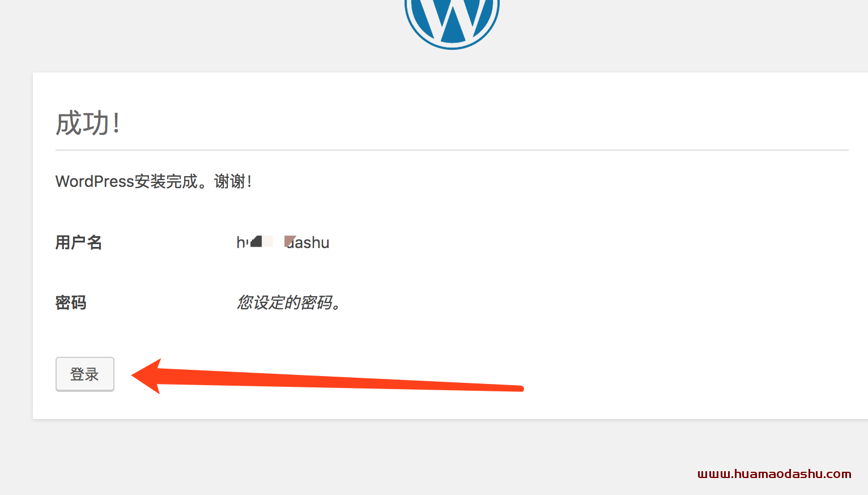Click the 密码 label
868x495 pixels.
click(71, 302)
